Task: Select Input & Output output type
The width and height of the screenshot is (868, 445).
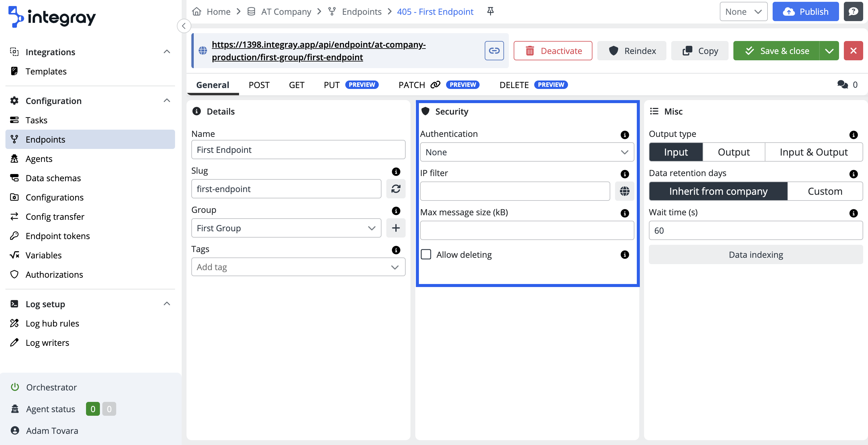Action: (x=813, y=152)
